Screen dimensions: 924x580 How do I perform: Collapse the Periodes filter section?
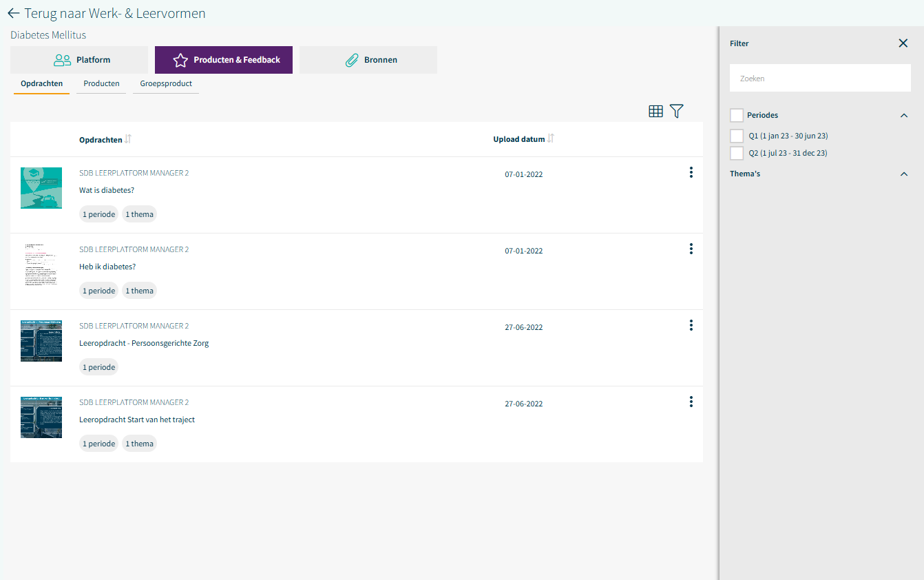coord(903,116)
